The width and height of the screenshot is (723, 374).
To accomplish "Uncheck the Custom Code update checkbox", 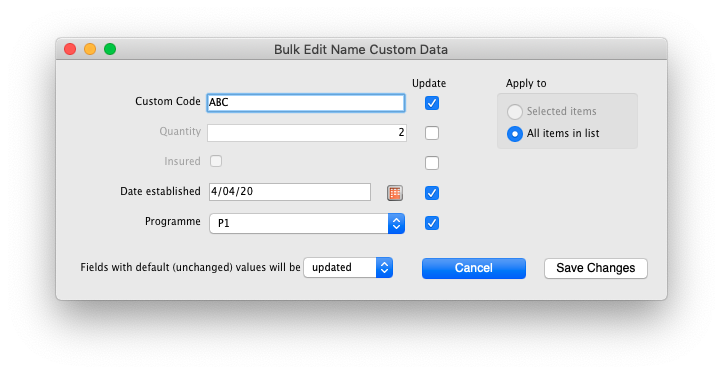I will click(432, 103).
